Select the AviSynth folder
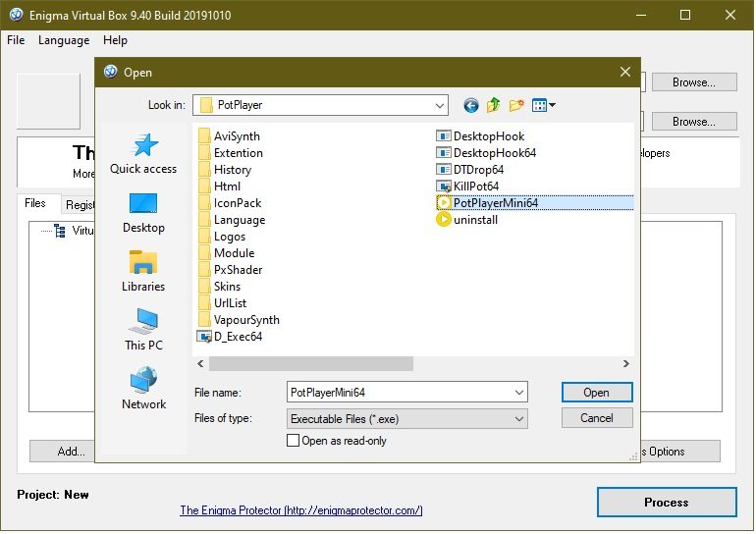Image resolution: width=756 pixels, height=534 pixels. (230, 136)
